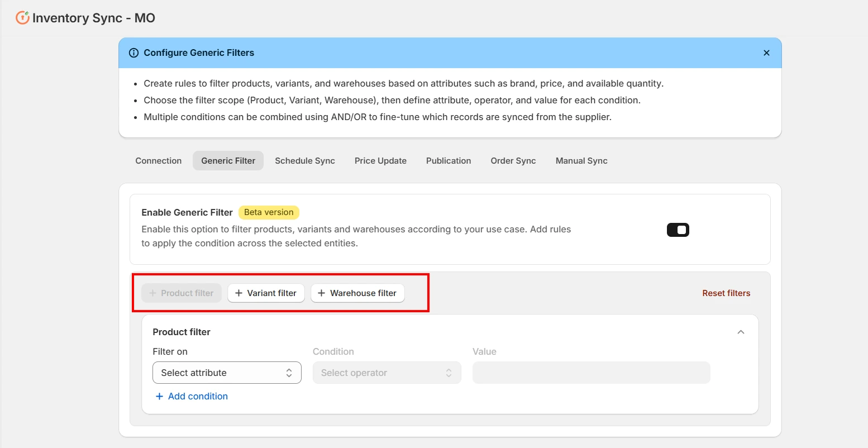Viewport: 868px width, 448px height.
Task: Collapse the Product filter section
Action: 741,331
